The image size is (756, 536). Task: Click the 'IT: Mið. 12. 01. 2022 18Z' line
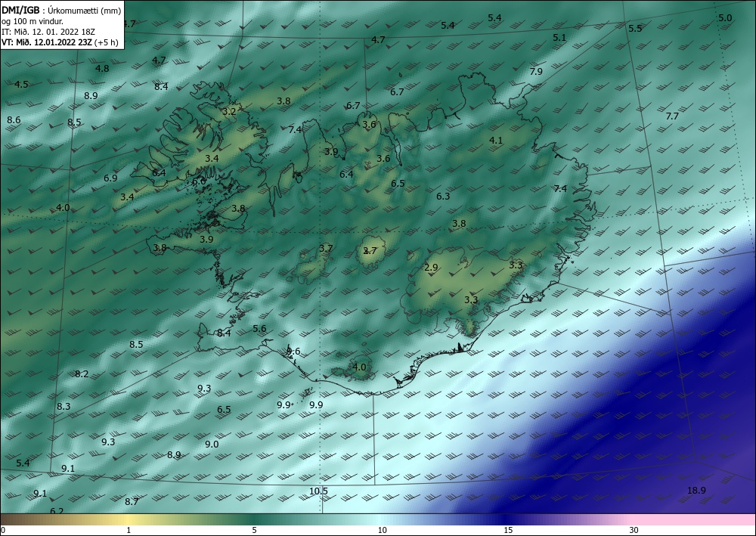click(x=48, y=31)
